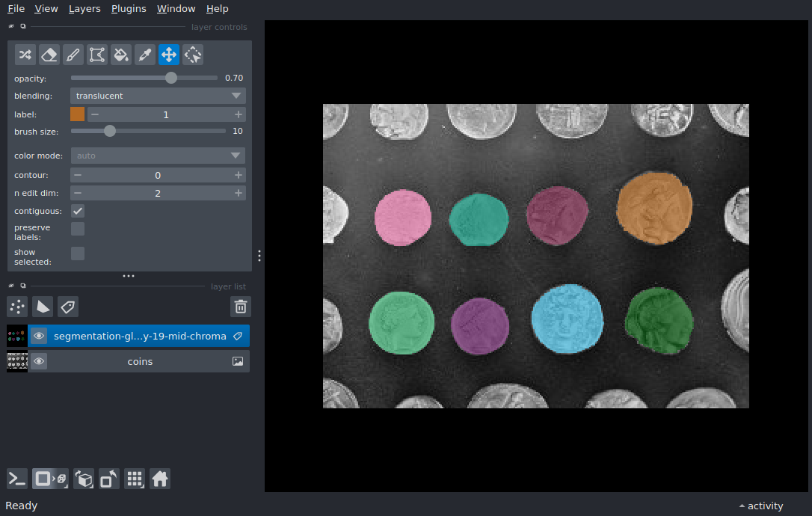
Task: Delete selected layer with trash icon
Action: click(x=240, y=307)
